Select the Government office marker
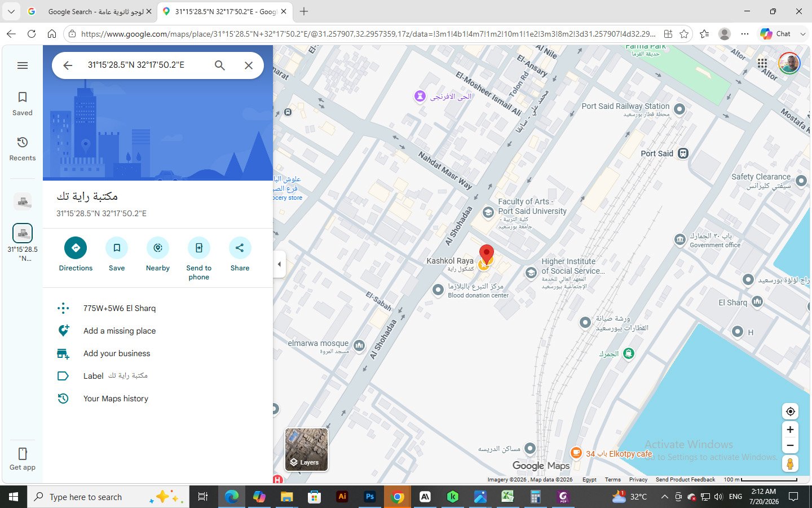Image resolution: width=812 pixels, height=508 pixels. (x=680, y=240)
